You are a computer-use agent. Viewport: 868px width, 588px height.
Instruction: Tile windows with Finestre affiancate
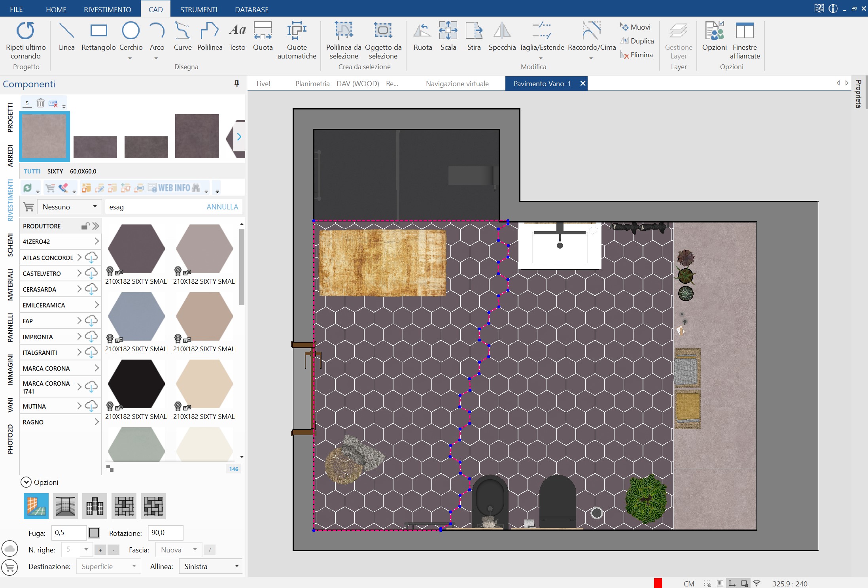pos(745,41)
